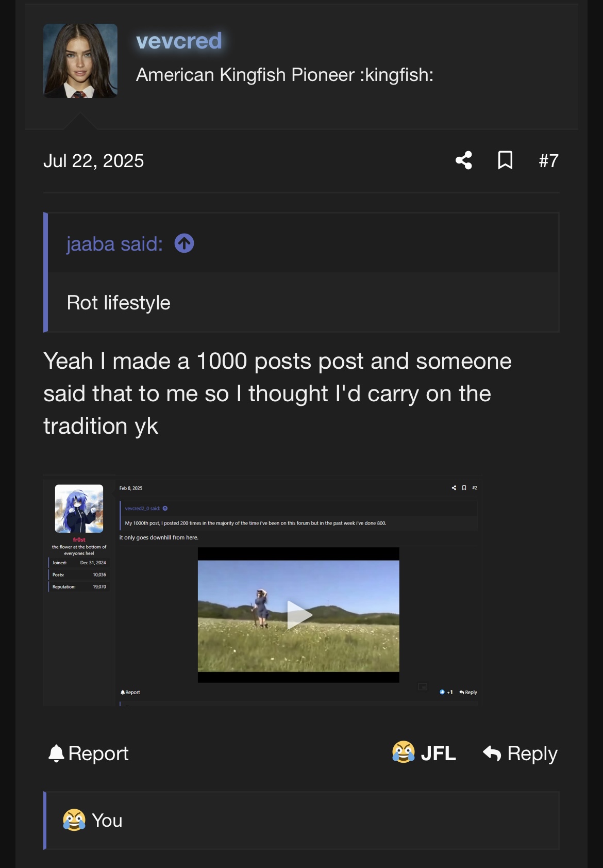Click the Reply arrow icon
The width and height of the screenshot is (603, 868).
click(x=492, y=754)
